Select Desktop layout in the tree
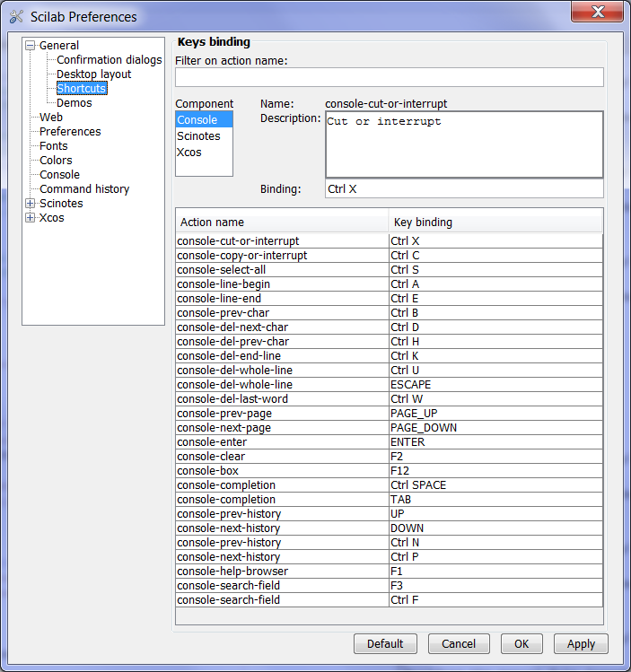This screenshot has height=672, width=631. point(93,74)
